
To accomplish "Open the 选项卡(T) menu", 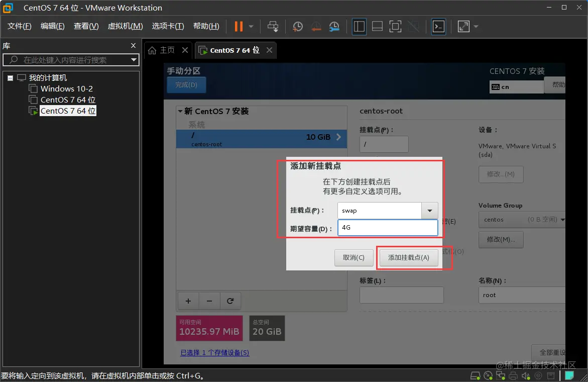I will (x=168, y=26).
